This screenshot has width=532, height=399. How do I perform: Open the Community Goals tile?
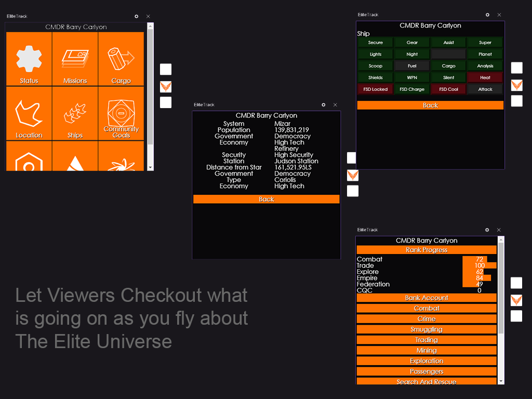(x=121, y=113)
